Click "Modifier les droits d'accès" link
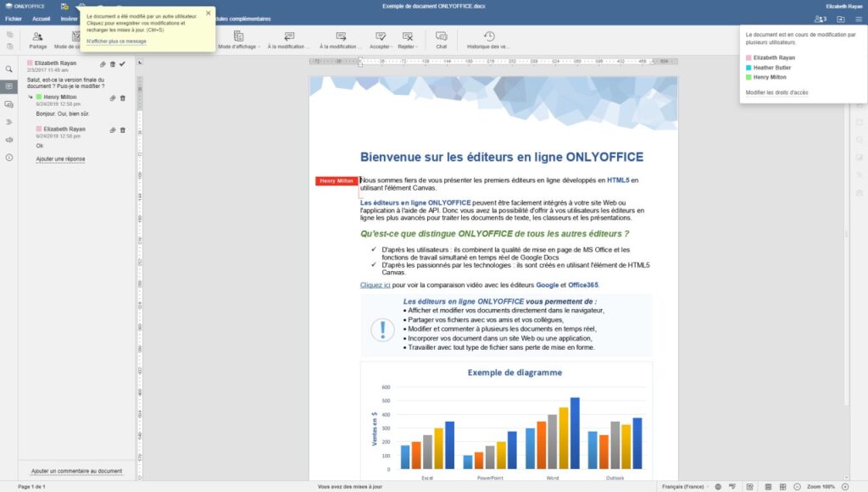Viewport: 868px width, 492px height. (x=776, y=93)
